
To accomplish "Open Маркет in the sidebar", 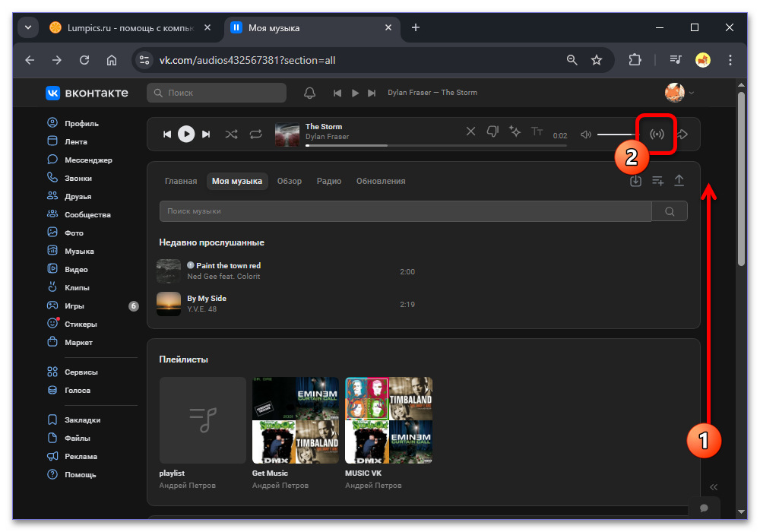I will pos(69,342).
